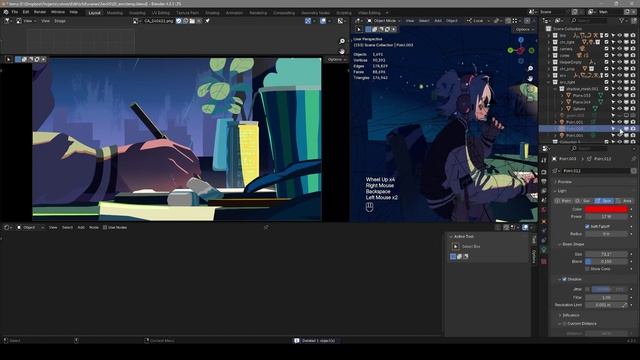640x360 pixels.
Task: Open the Output properties tab icon
Action: tap(544, 181)
